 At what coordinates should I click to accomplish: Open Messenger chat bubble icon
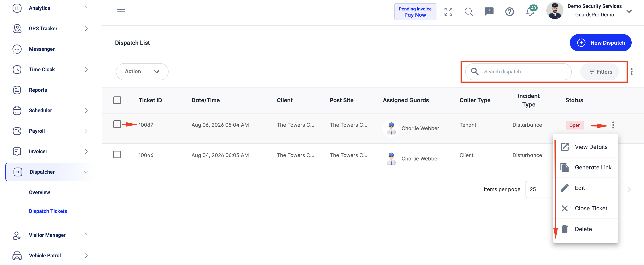17,49
